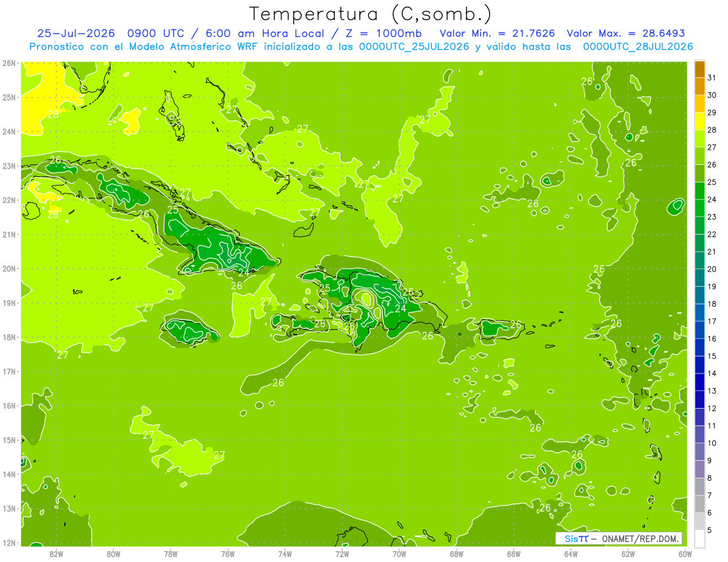
Task: Click the "22N" latitude axis label
Action: pyautogui.click(x=8, y=200)
